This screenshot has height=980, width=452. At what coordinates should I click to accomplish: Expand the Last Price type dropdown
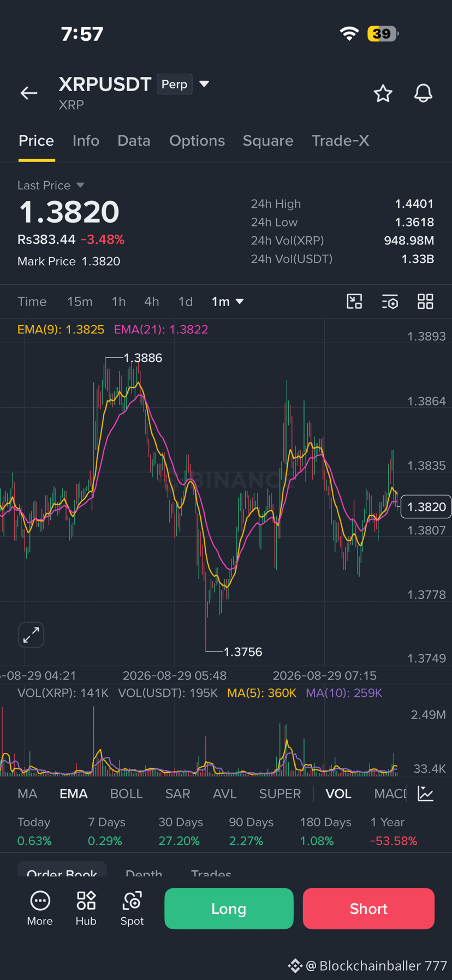point(80,185)
